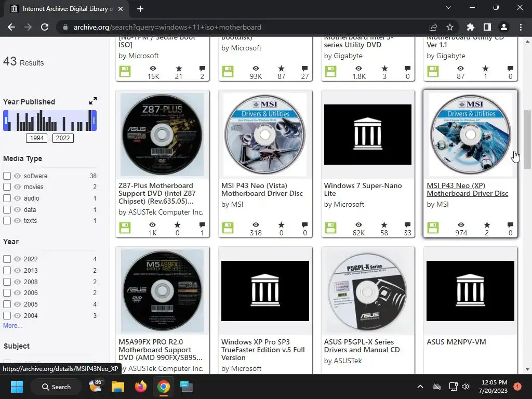The height and width of the screenshot is (399, 532).
Task: Check the movies media type filter
Action: tap(7, 187)
